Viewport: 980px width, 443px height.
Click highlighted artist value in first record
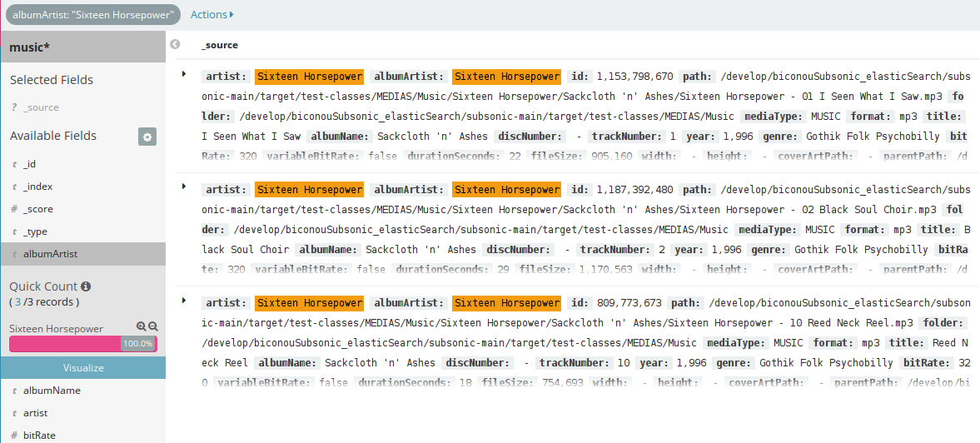point(310,77)
